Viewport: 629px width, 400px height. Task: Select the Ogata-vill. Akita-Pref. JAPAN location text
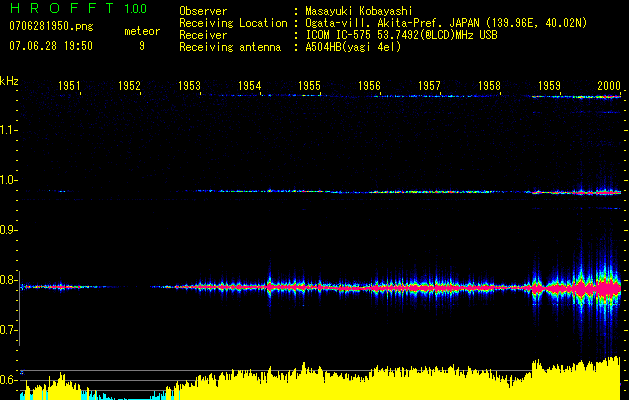(446, 23)
